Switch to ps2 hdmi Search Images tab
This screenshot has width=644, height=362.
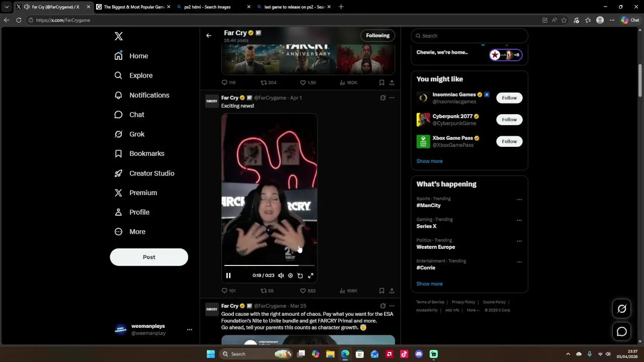click(213, 7)
